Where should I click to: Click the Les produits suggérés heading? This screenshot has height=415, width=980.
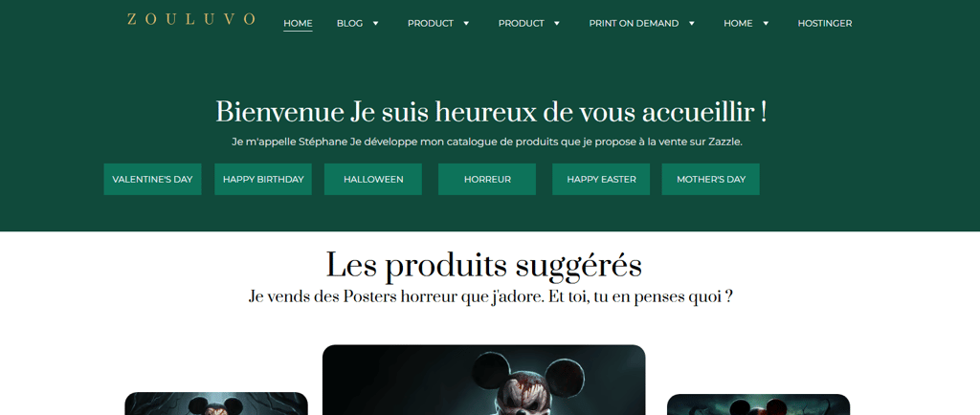[483, 266]
